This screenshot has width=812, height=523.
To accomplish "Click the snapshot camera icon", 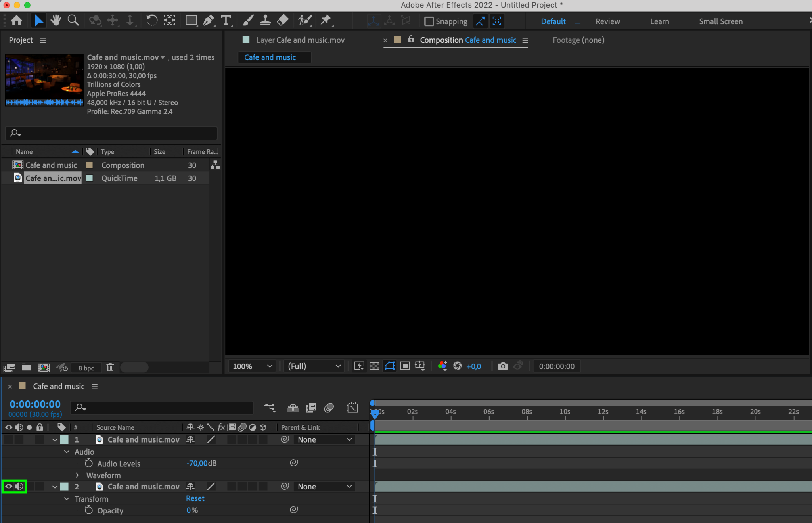I will click(x=503, y=366).
